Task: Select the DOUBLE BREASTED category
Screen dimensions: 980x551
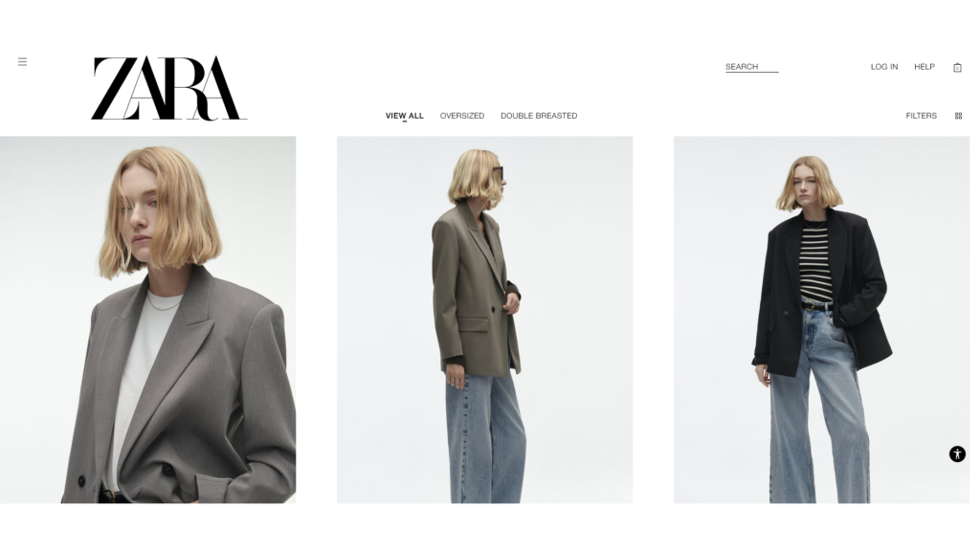Action: pos(539,116)
